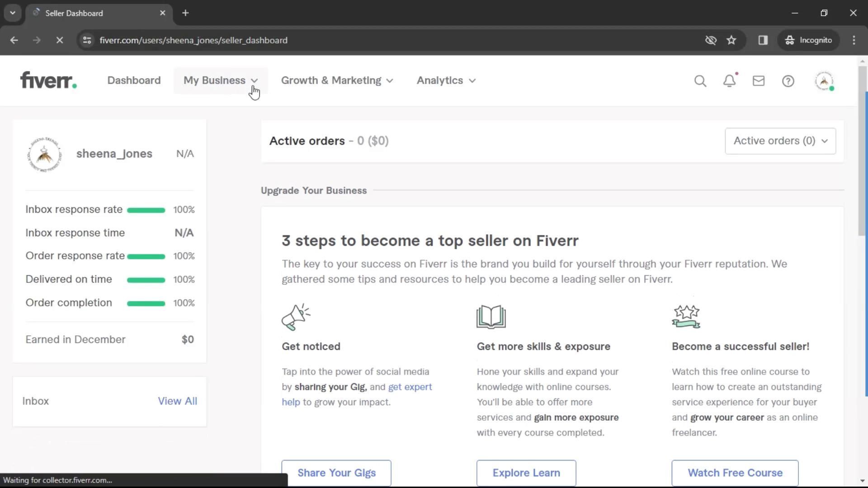Open the messages envelope icon
This screenshot has width=868, height=488.
pyautogui.click(x=758, y=81)
